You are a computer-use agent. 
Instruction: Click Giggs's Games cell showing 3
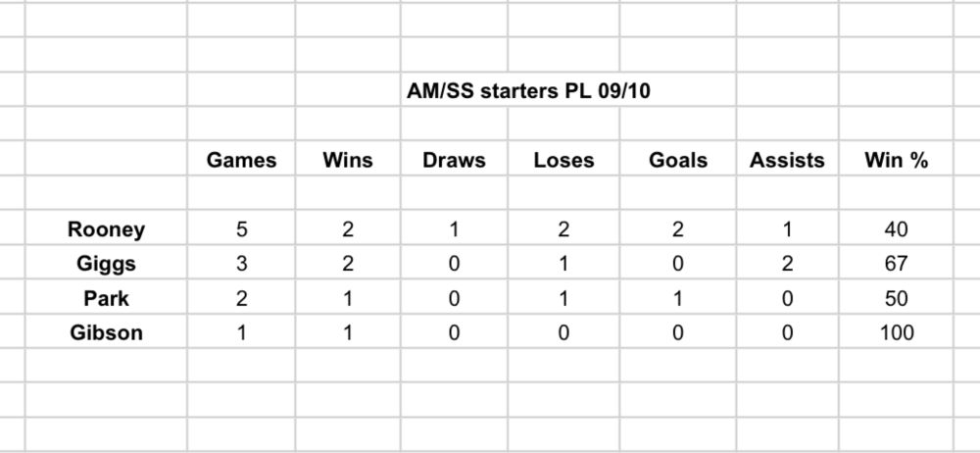click(x=241, y=264)
